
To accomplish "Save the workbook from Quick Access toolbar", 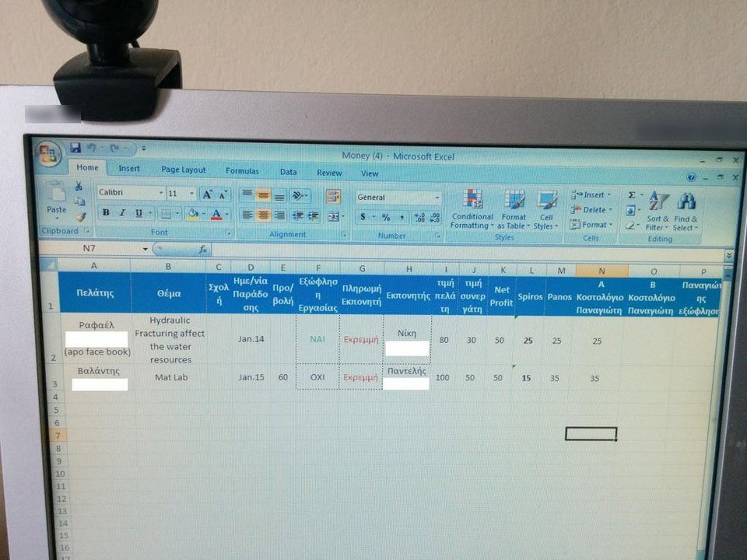I will [x=75, y=148].
